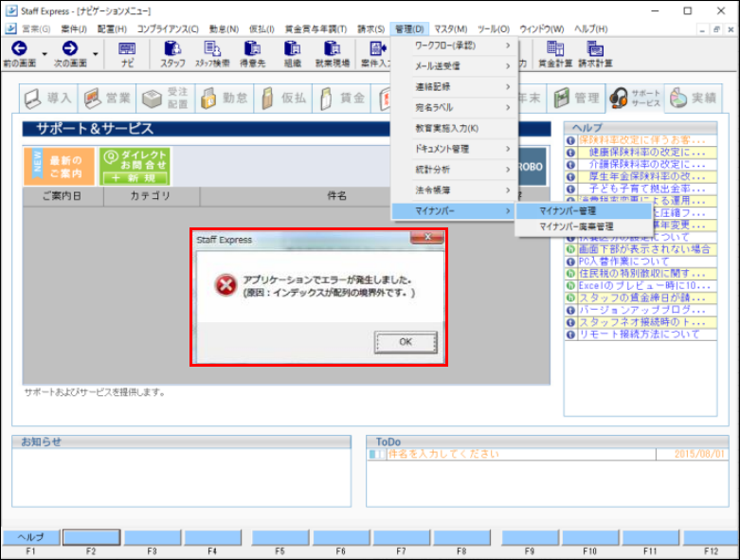The image size is (740, 560).
Task: Click the info icon beside Excelのプレビュー時に10...
Action: (x=570, y=286)
